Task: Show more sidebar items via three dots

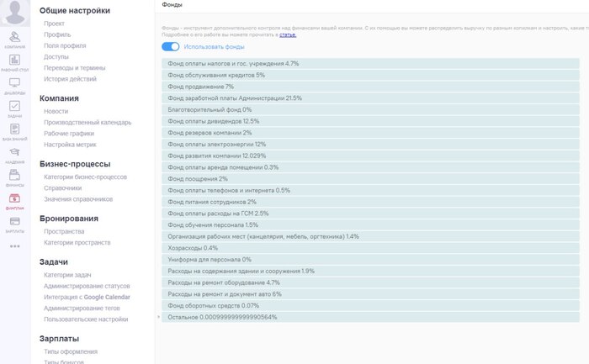Action: (x=14, y=246)
